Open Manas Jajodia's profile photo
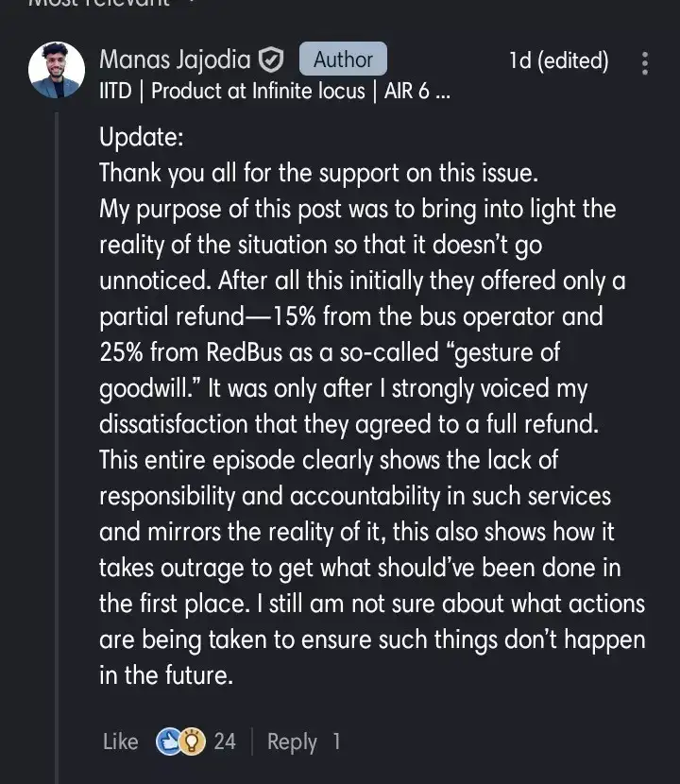The height and width of the screenshot is (784, 680). pos(57,71)
